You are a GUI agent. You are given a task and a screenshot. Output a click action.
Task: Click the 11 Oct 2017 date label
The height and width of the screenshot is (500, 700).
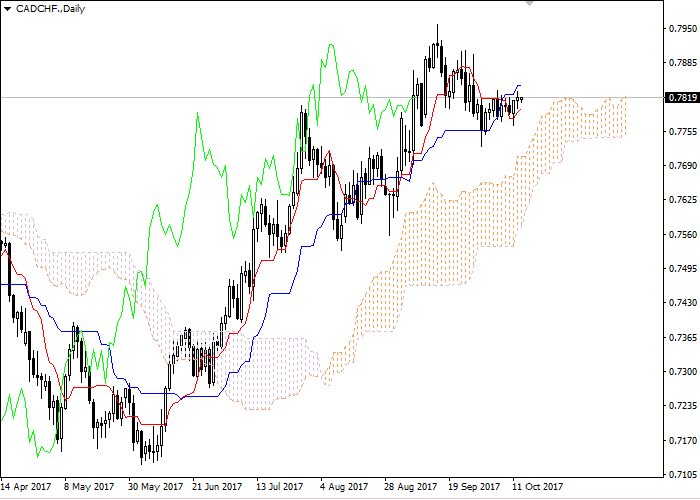[x=538, y=486]
